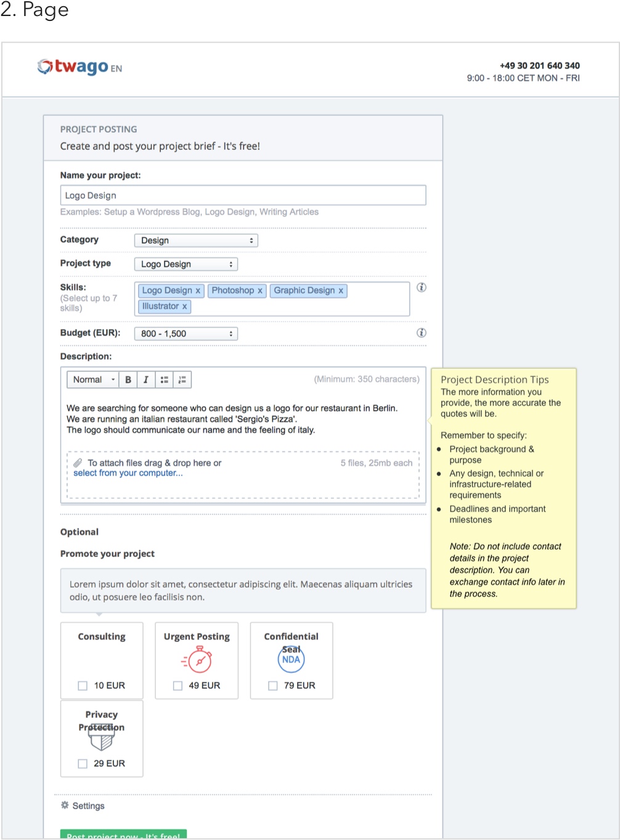
Task: Click the 'Promote your project' heading
Action: pos(107,554)
